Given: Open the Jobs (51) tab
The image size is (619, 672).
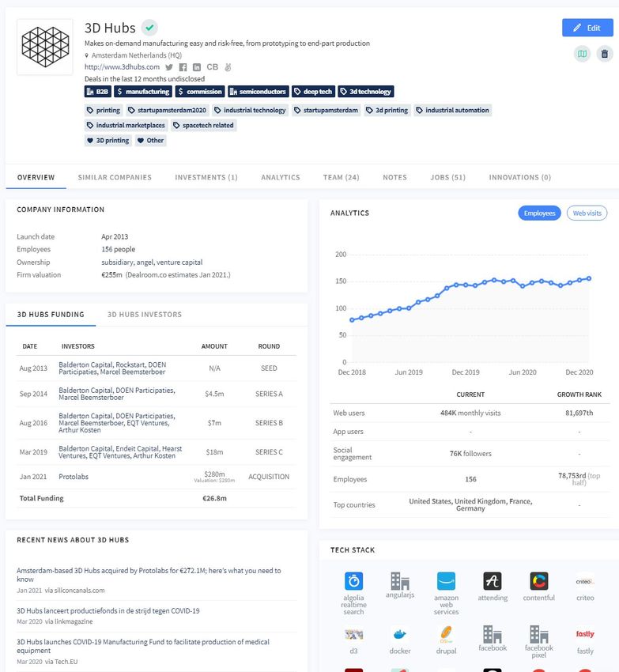Looking at the screenshot, I should pyautogui.click(x=448, y=177).
